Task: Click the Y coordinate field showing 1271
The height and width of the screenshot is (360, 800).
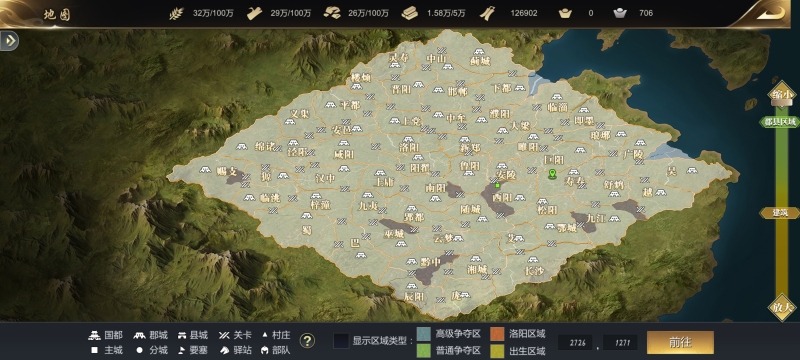Action: click(x=619, y=343)
